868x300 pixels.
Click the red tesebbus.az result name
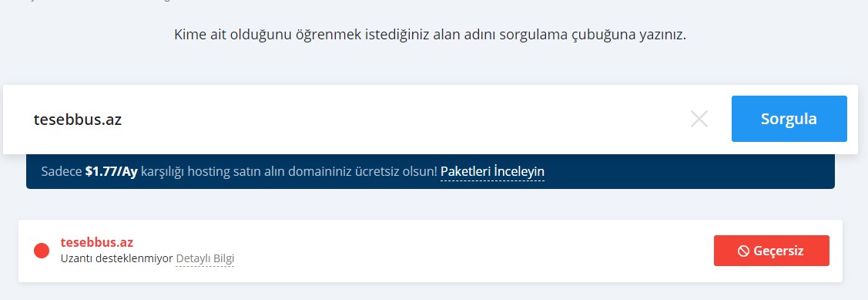pos(97,242)
